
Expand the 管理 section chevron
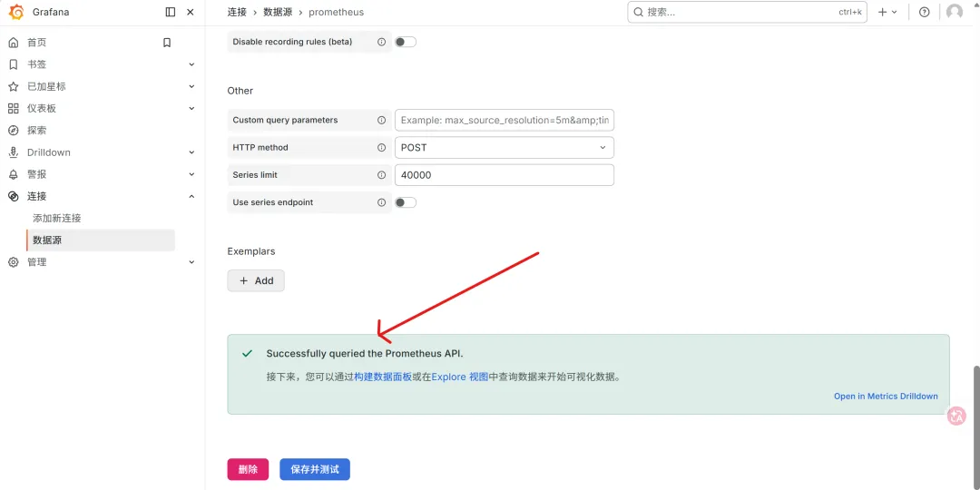point(191,262)
